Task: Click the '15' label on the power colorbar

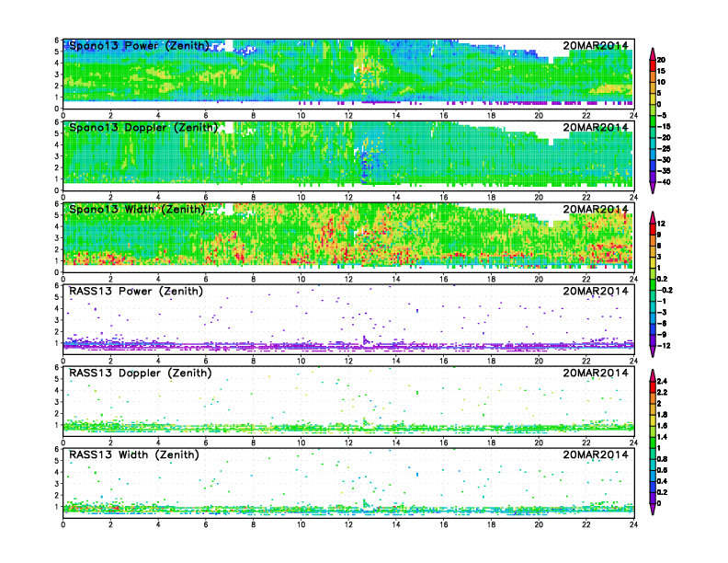Action: tap(661, 71)
